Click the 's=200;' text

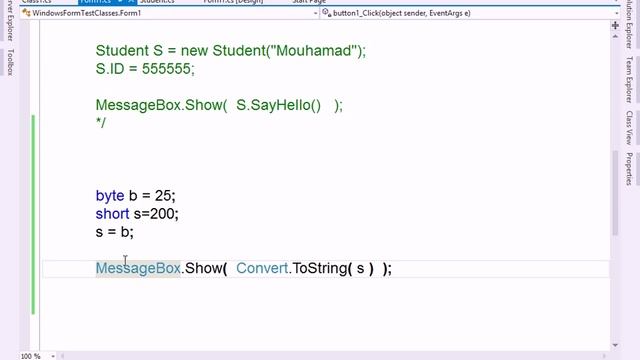click(156, 214)
